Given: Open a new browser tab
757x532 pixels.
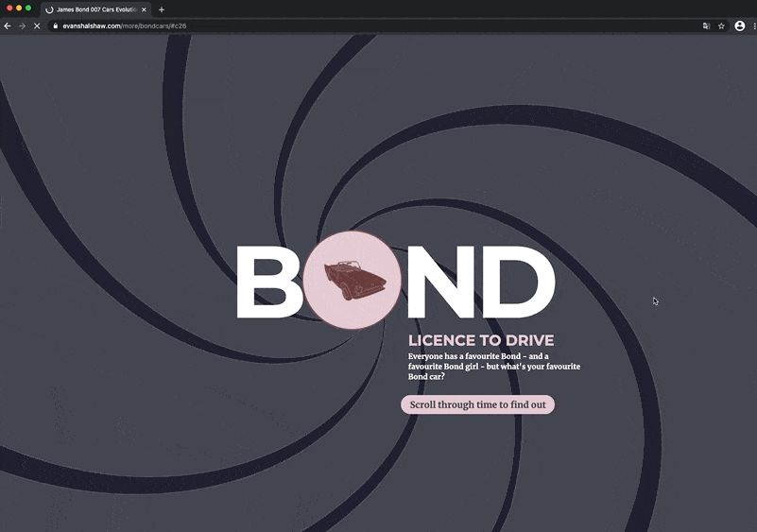Looking at the screenshot, I should coord(162,9).
